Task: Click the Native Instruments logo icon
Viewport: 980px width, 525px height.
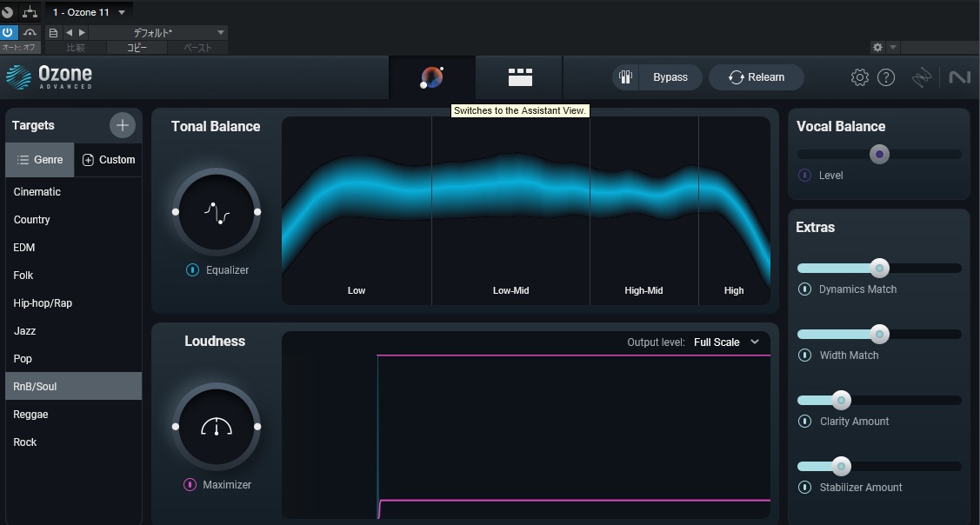Action: [x=959, y=77]
